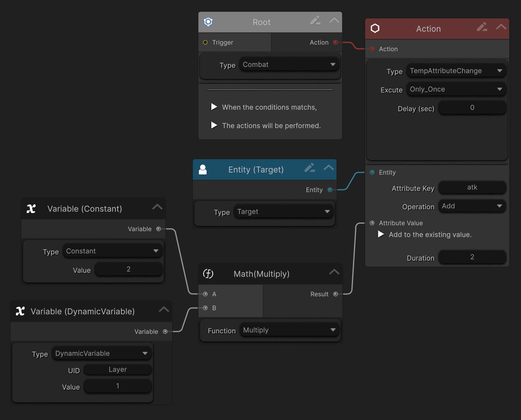The width and height of the screenshot is (521, 420).
Task: Click the function icon on Math(Multiply) node
Action: (x=208, y=274)
